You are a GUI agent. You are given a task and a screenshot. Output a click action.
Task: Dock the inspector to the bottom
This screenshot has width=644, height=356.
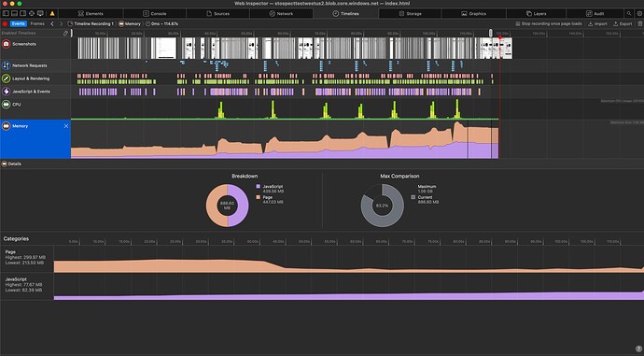coord(14,13)
